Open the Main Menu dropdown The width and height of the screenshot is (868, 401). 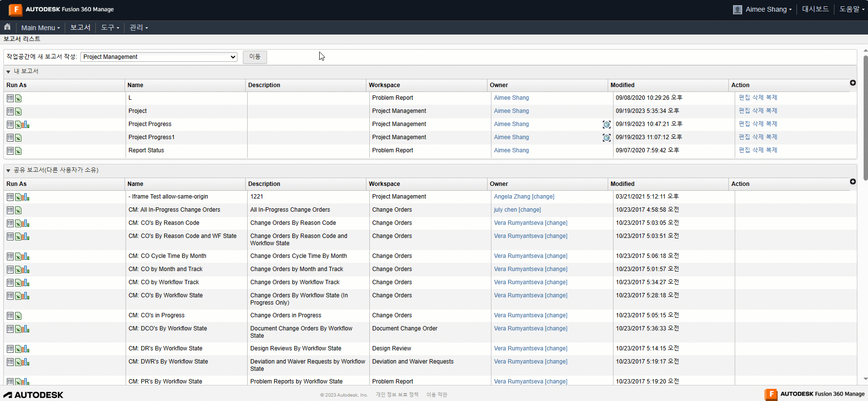40,28
